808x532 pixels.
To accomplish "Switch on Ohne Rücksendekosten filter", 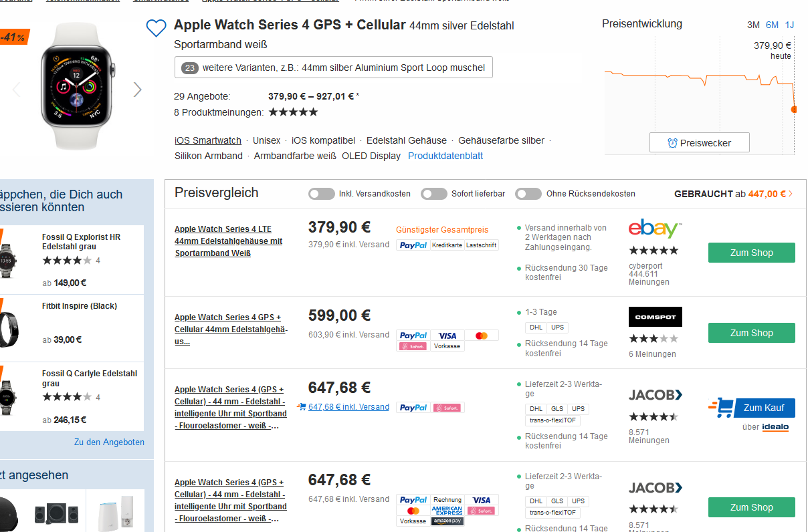I will (x=528, y=194).
